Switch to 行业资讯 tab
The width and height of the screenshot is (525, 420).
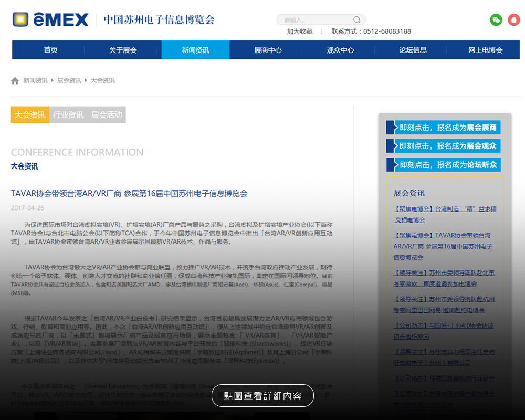(x=68, y=115)
